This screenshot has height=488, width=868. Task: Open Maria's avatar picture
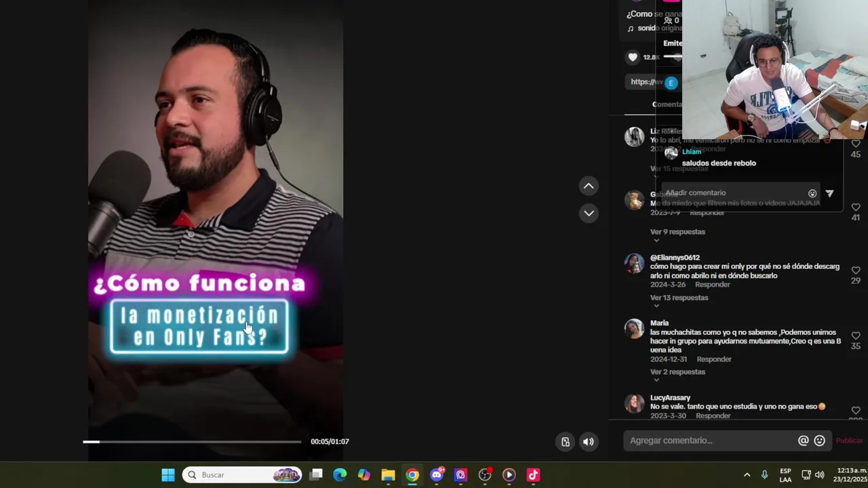pos(634,329)
